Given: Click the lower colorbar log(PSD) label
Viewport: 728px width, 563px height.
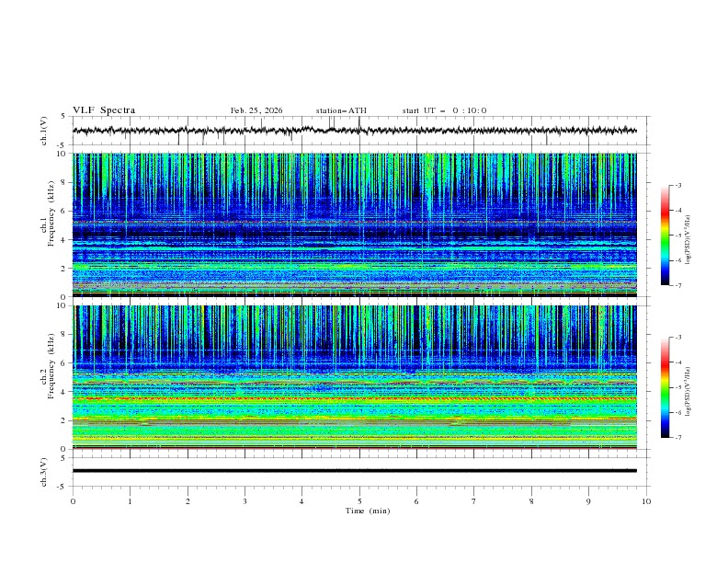Looking at the screenshot, I should click(x=688, y=391).
